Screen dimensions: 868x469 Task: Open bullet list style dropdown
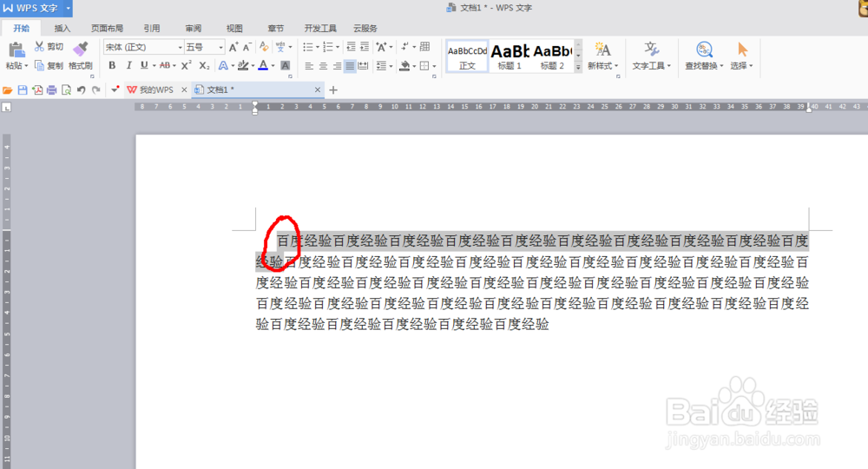tap(317, 47)
